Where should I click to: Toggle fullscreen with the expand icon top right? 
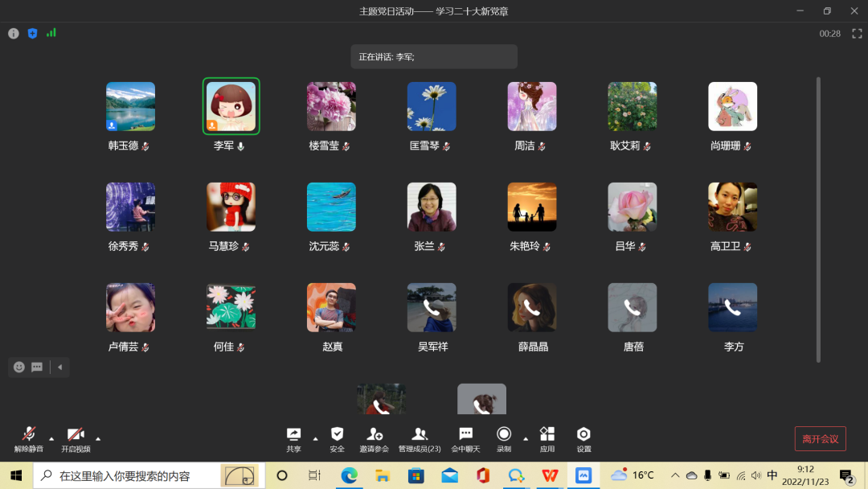855,34
